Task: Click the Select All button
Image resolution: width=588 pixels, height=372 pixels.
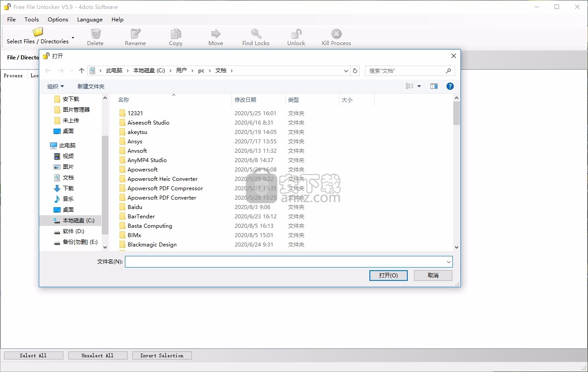Action: [x=33, y=355]
